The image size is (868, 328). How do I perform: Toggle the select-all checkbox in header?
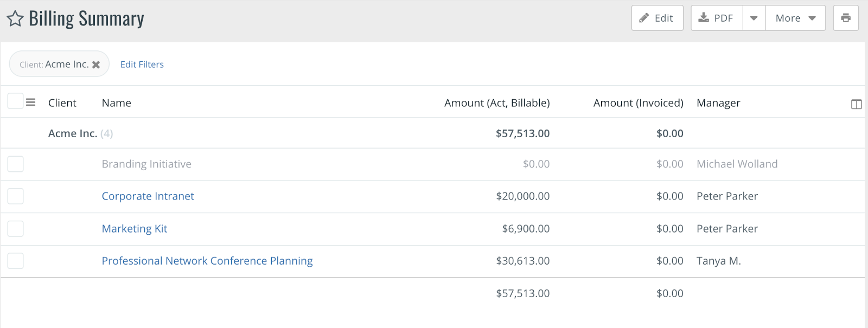click(16, 101)
